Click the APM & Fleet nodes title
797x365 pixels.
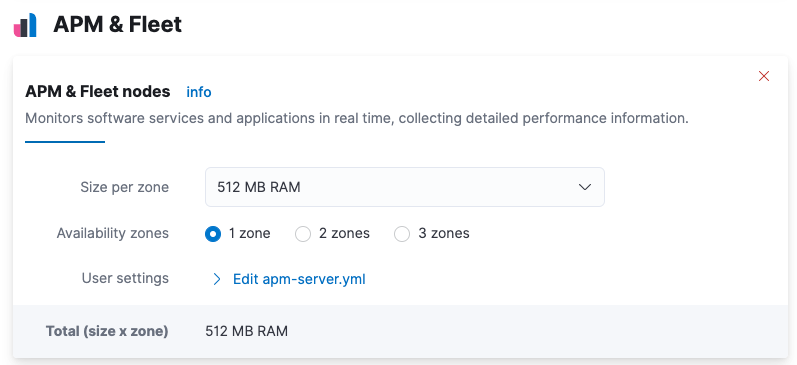click(98, 92)
